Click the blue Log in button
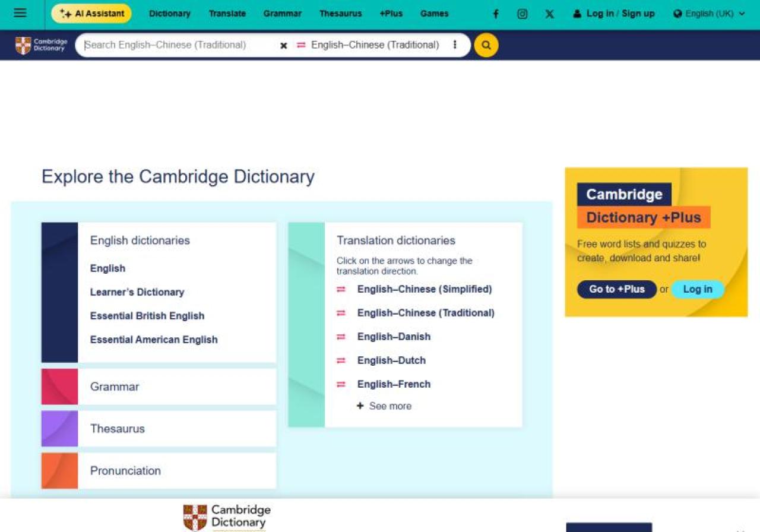The image size is (760, 532). tap(698, 289)
